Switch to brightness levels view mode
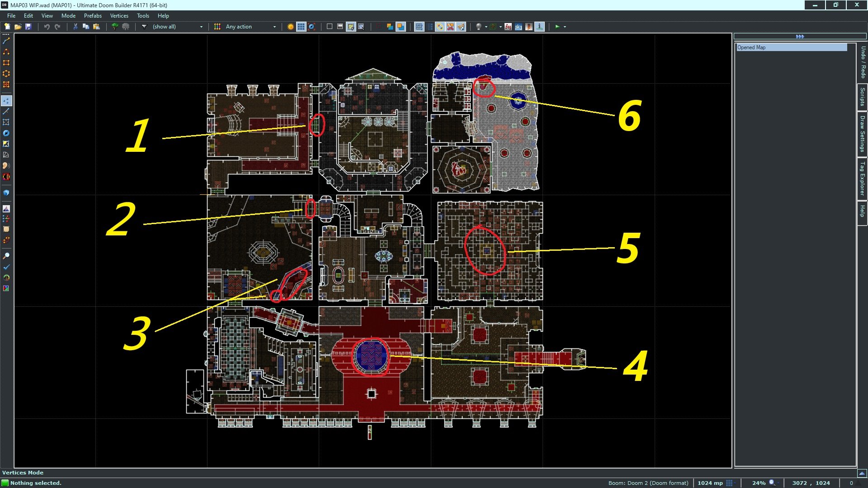 340,27
